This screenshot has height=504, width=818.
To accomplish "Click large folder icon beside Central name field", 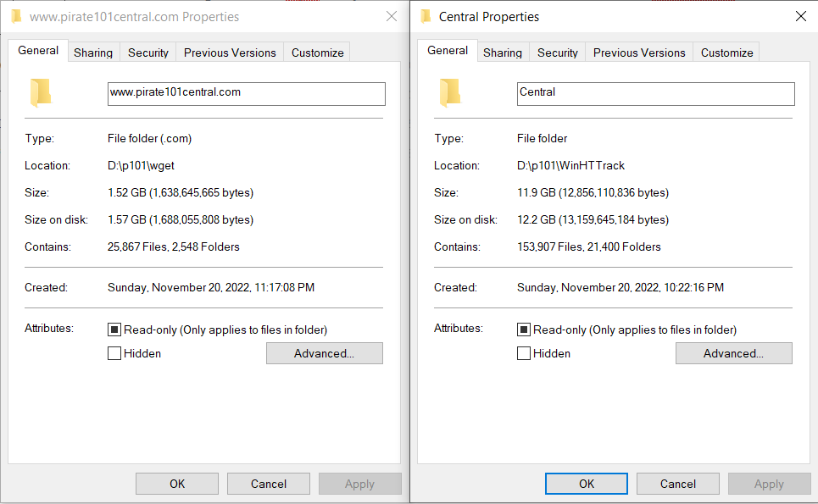I will [x=450, y=93].
